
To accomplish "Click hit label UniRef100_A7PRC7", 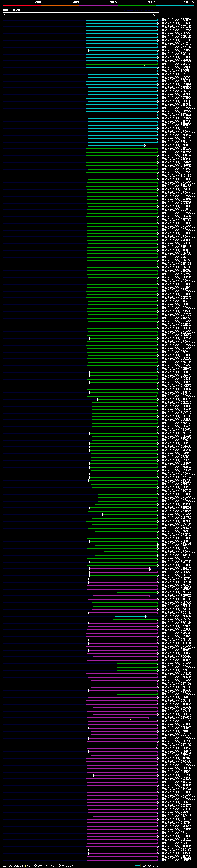I will (x=177, y=135).
